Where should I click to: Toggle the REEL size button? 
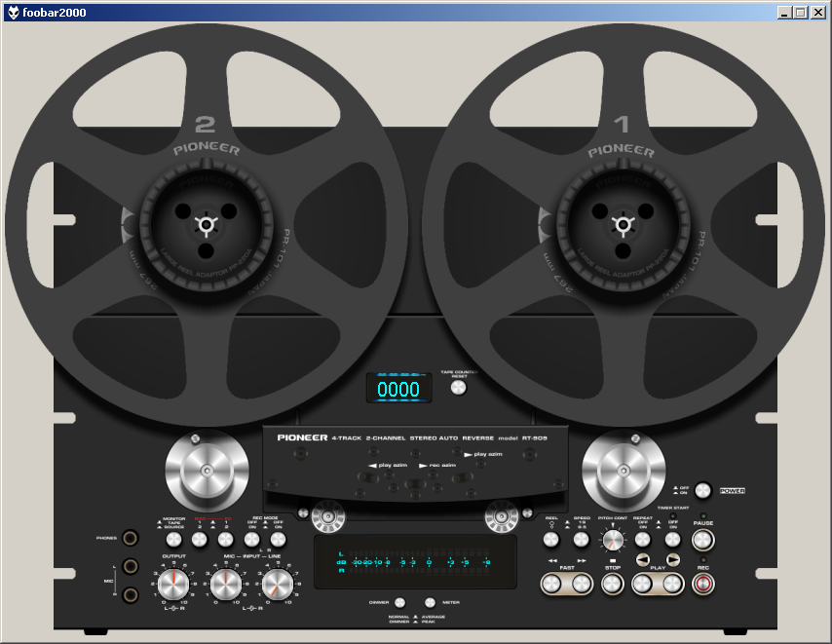coord(552,539)
